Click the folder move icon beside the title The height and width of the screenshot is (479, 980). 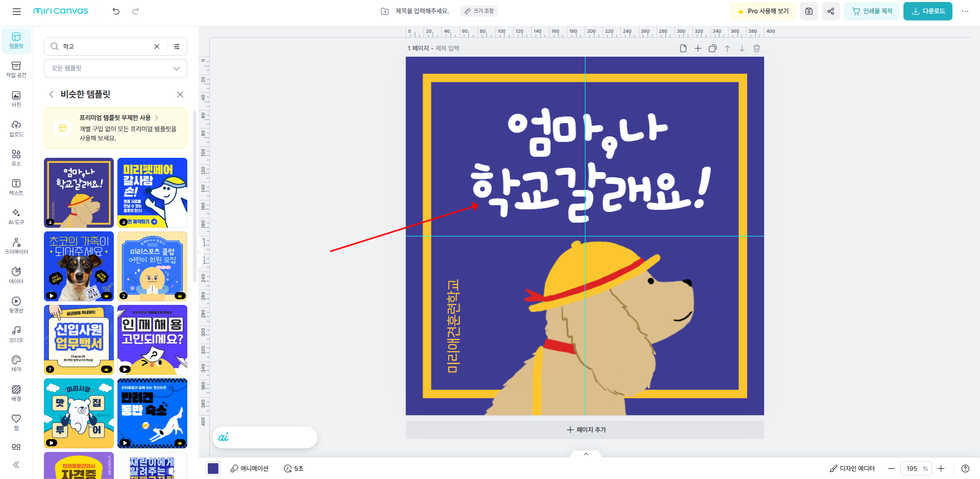coord(385,11)
